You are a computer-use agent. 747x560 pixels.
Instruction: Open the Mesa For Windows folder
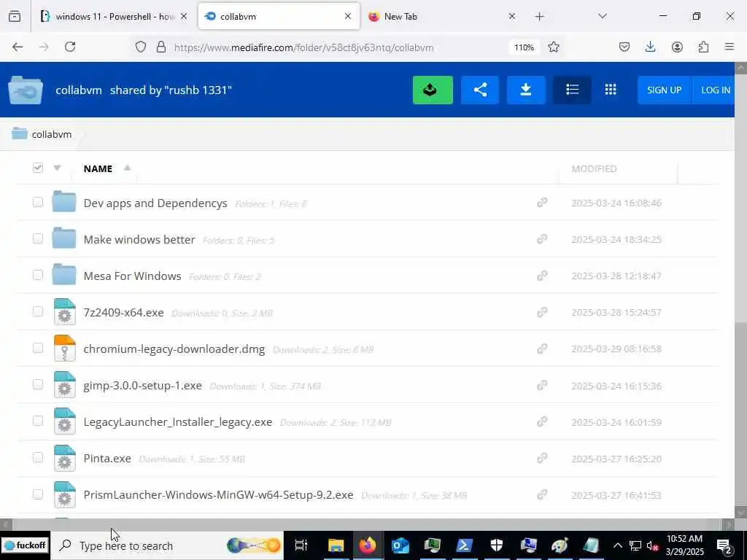(x=133, y=276)
